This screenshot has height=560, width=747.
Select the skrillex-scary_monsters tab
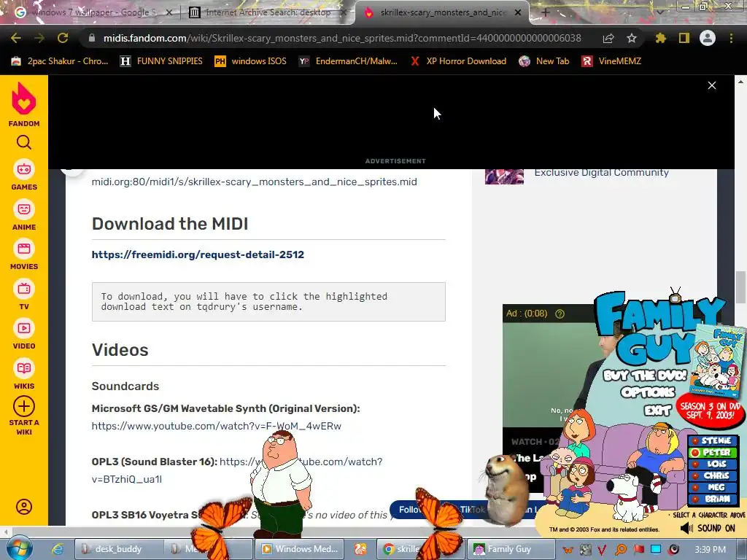click(x=442, y=12)
